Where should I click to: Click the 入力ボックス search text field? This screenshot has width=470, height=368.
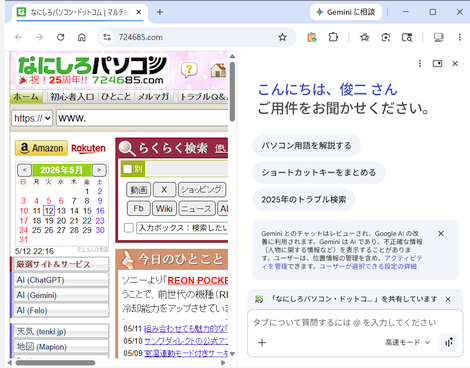pos(182,228)
